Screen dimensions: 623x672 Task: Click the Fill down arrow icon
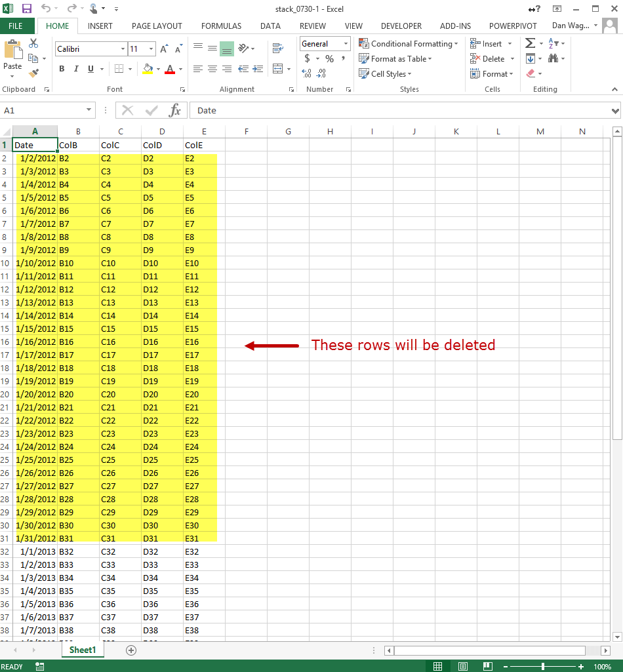pos(531,58)
